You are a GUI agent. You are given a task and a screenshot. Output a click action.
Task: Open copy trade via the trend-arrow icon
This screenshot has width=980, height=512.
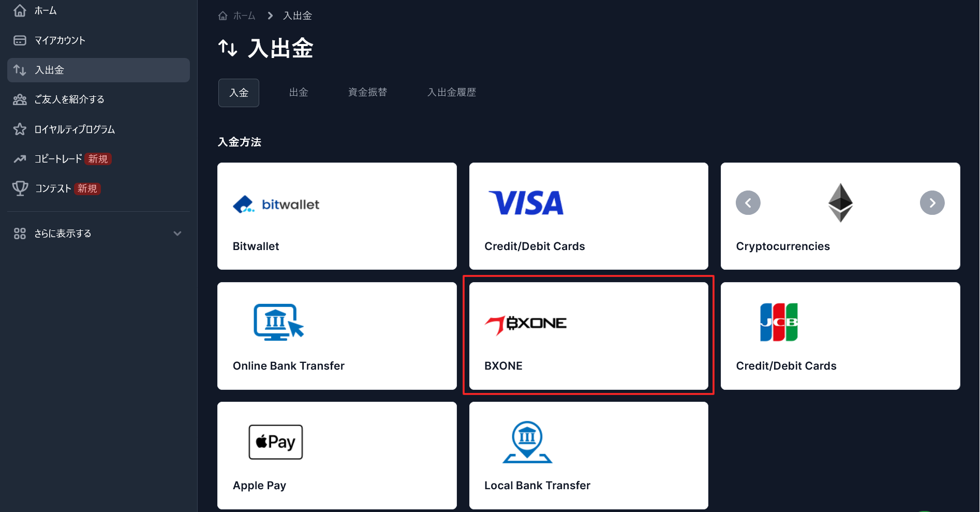20,159
